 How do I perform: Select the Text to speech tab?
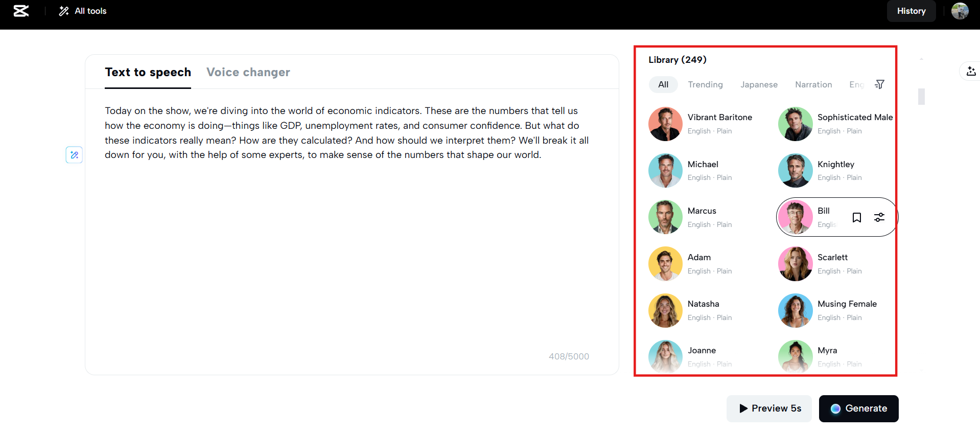tap(148, 72)
